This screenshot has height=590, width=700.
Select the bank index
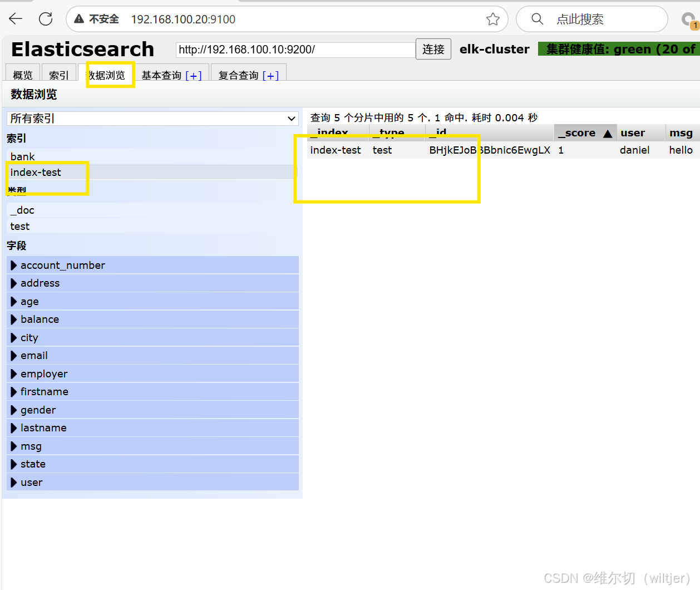click(152, 156)
